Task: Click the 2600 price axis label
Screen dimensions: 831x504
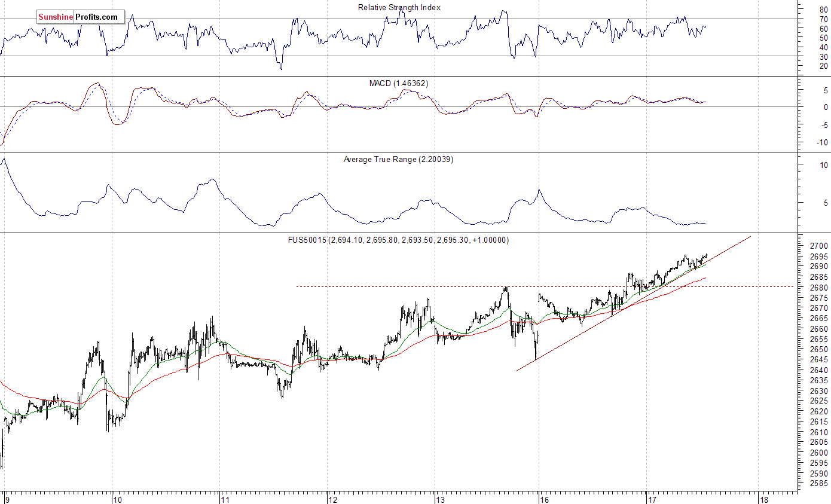Action: (819, 453)
